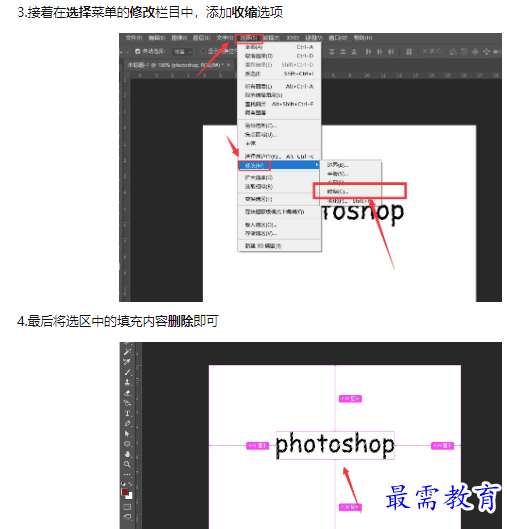The height and width of the screenshot is (529, 507).
Task: Select the Eraser tool
Action: pos(128,393)
